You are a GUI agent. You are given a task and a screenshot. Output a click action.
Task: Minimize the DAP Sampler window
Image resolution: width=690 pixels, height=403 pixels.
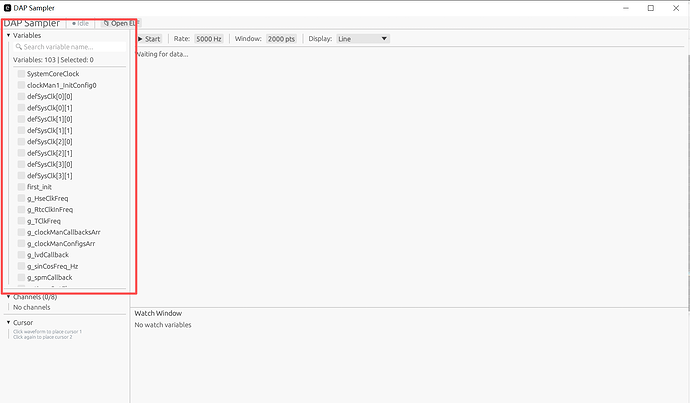tap(626, 8)
